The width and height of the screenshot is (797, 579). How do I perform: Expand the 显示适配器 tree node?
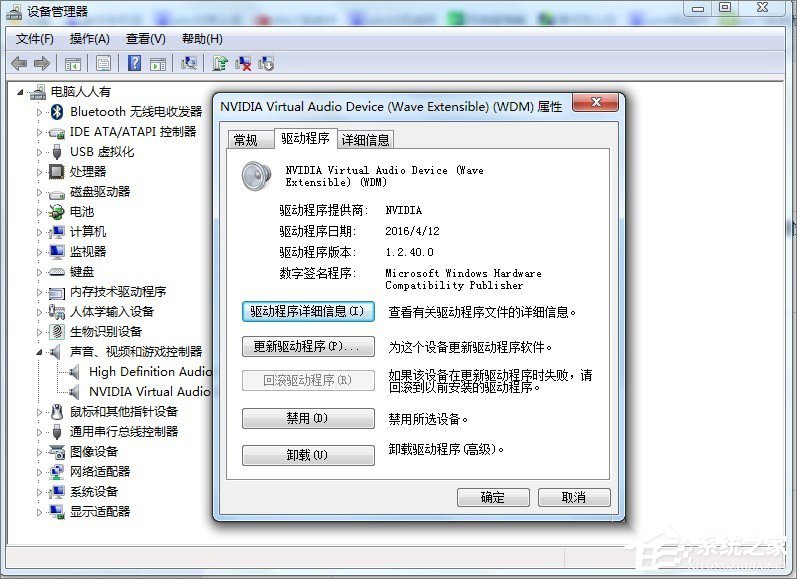pos(40,512)
